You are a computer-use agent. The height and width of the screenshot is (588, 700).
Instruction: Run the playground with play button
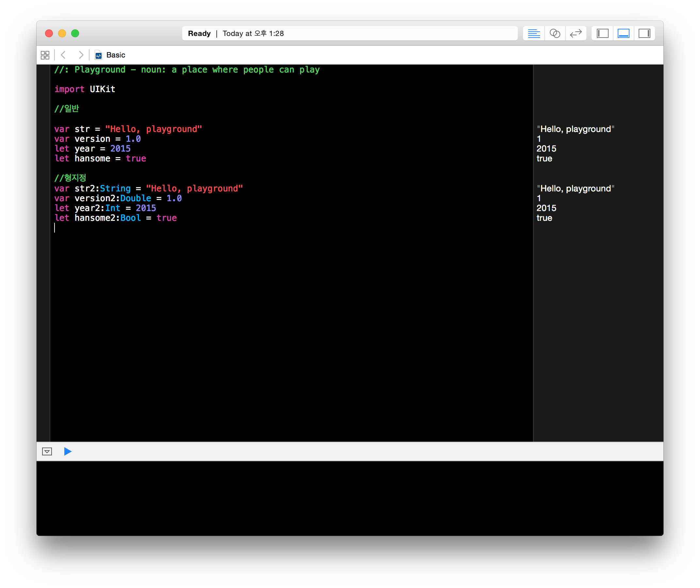[x=68, y=451]
